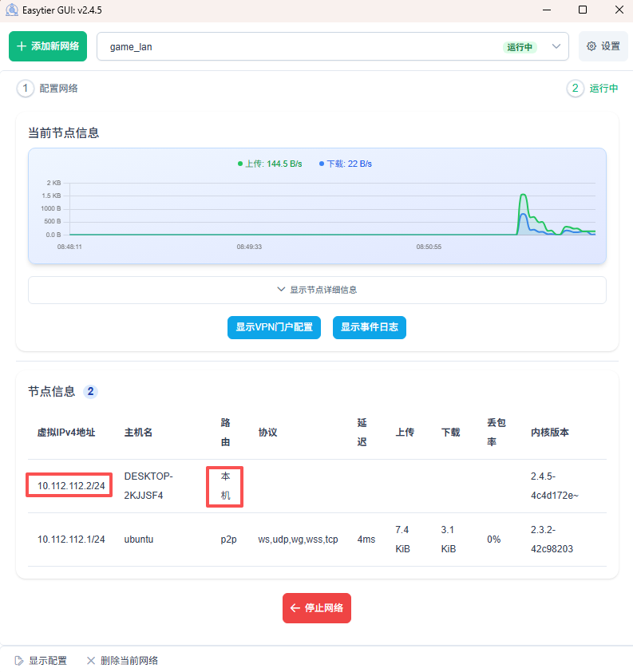The image size is (633, 672).
Task: Click the node count badge 2
Action: click(90, 391)
